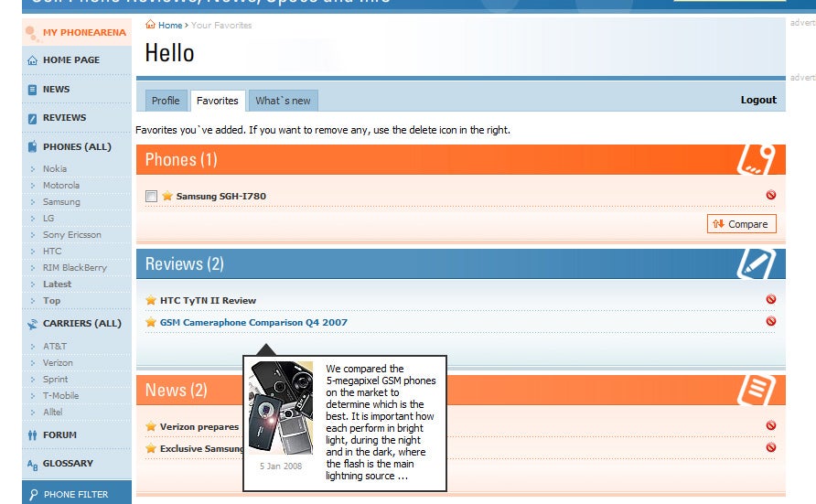Select Samsung in phones list

point(61,202)
